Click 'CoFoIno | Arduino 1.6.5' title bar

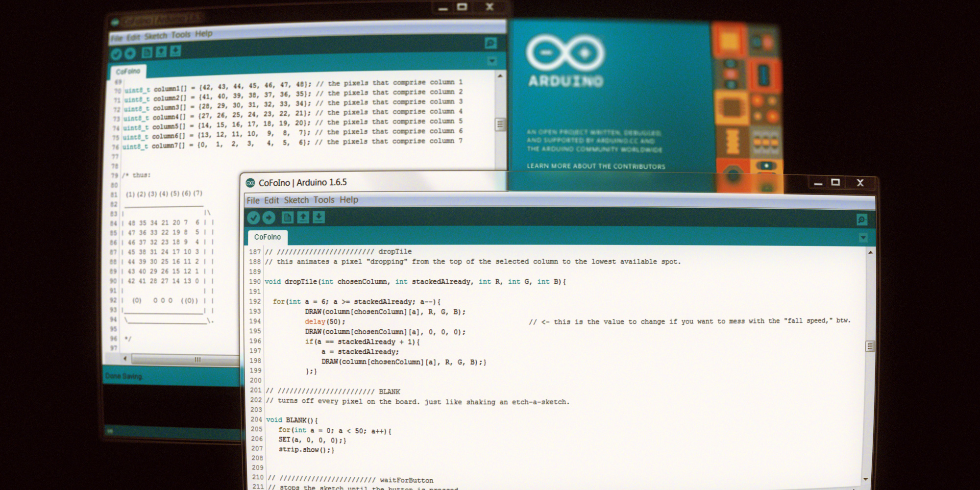click(303, 183)
